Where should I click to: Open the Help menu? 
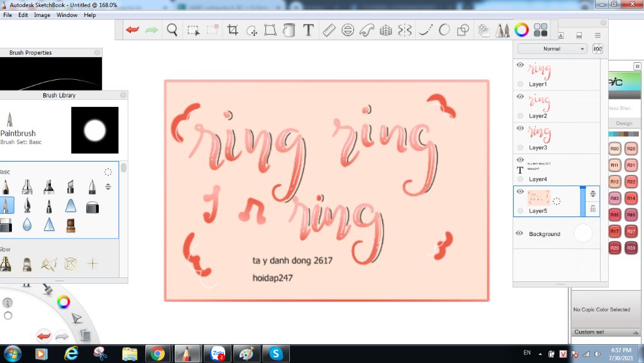click(89, 14)
